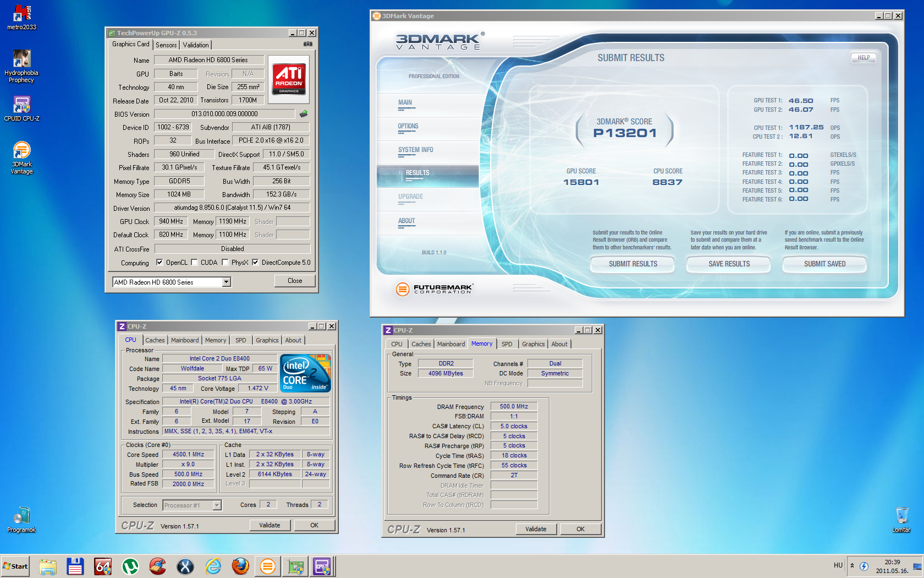The width and height of the screenshot is (924, 578).
Task: Click the SAVE RESULTS button
Action: [729, 264]
